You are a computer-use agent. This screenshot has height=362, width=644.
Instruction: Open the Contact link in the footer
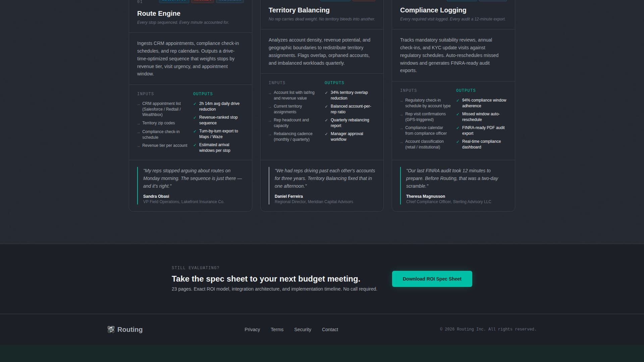[330, 329]
